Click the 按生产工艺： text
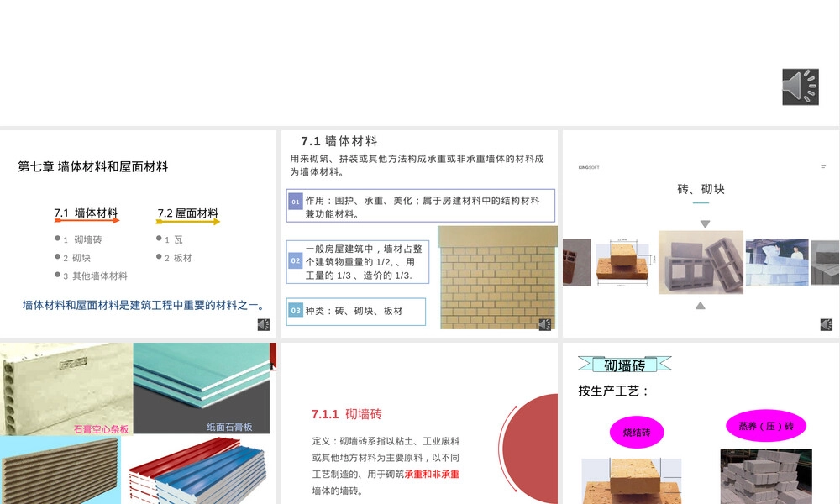The image size is (840, 504). point(613,391)
